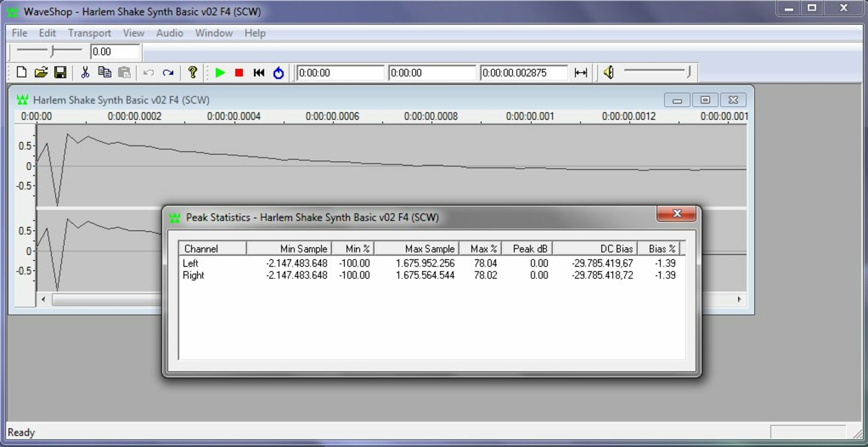The width and height of the screenshot is (868, 447).
Task: Sort by the DC Bias column header
Action: coord(595,249)
